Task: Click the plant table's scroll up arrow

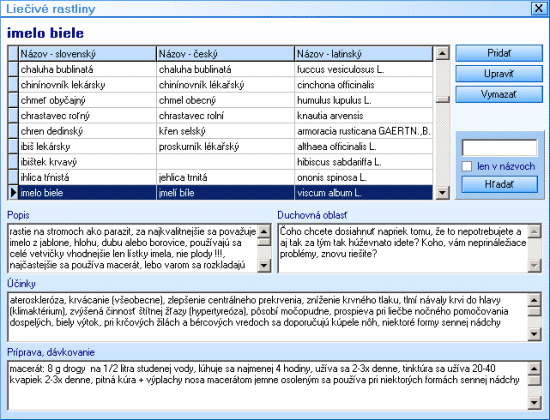Action: pos(442,53)
